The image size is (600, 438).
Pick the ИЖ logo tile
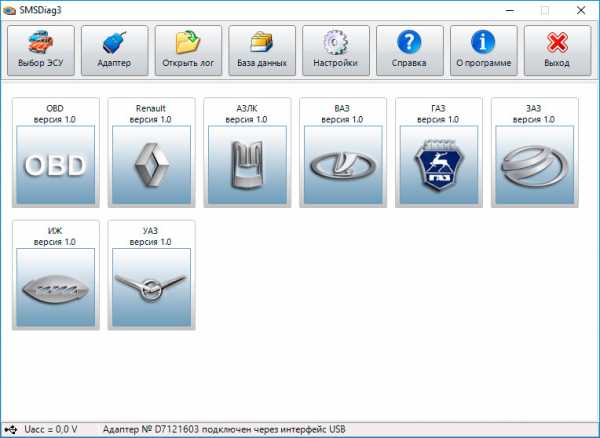pyautogui.click(x=56, y=275)
